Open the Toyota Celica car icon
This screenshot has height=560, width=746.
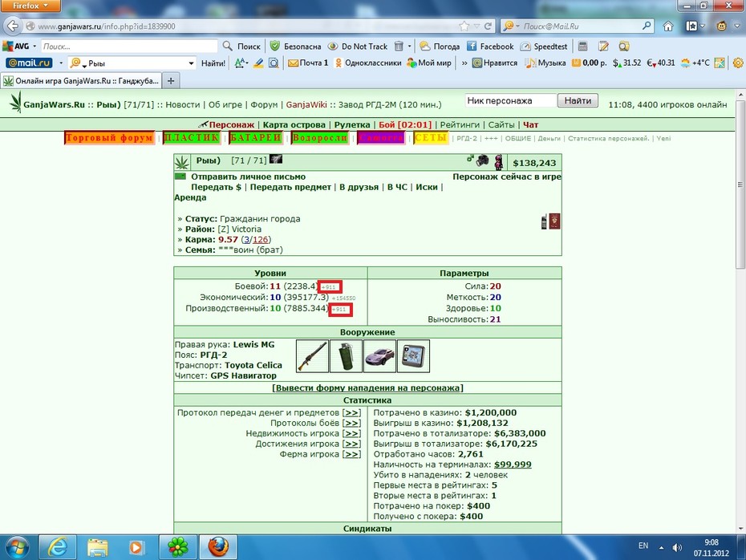pos(379,355)
